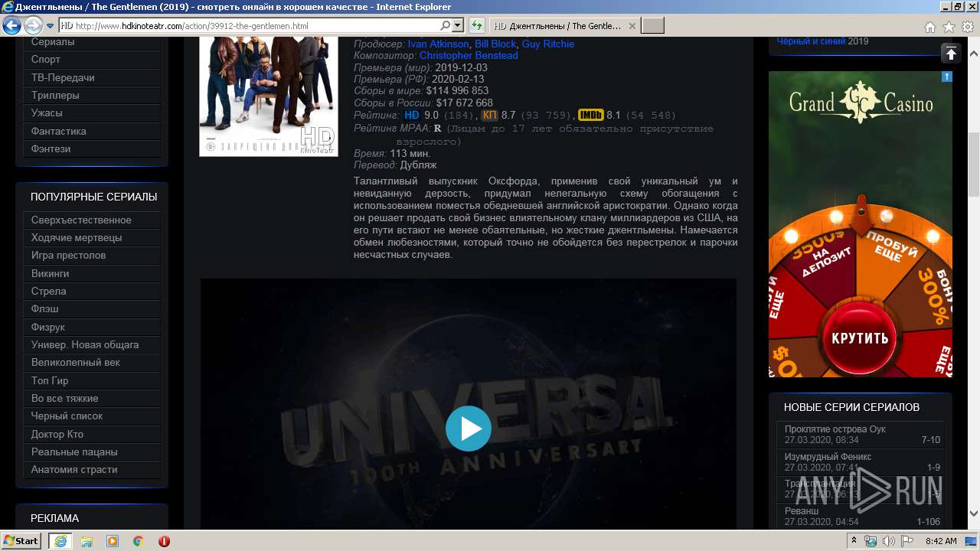Viewport: 980px width, 551px height.
Task: Refresh the page with the refresh icon
Action: pos(477,26)
